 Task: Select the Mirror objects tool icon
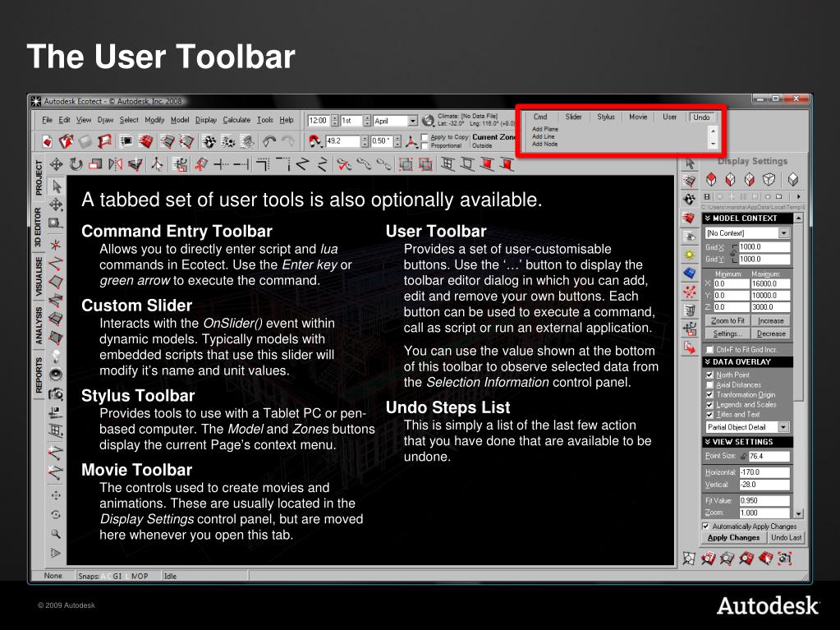115,164
